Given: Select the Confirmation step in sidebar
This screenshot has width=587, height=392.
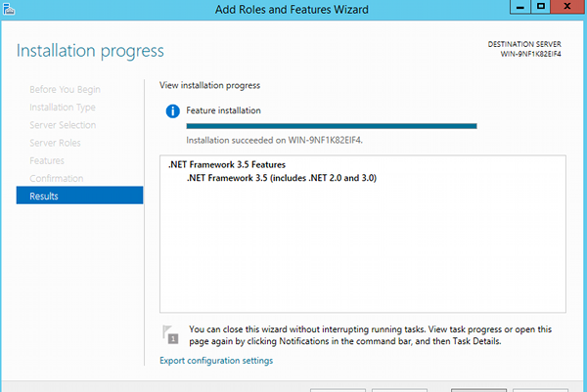Looking at the screenshot, I should (56, 179).
